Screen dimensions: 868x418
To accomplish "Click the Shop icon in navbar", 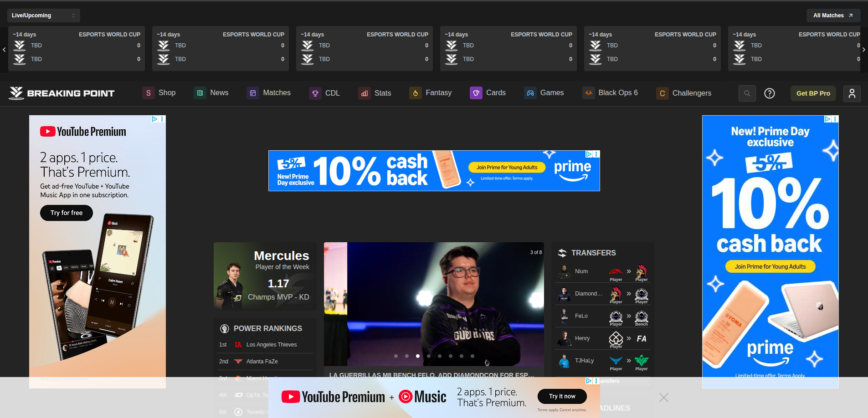I will point(148,93).
